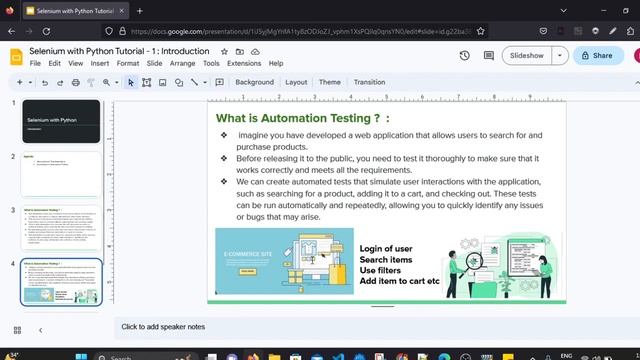Open the Slide menu
Viewport: 640px width, 360px height.
pyautogui.click(x=154, y=63)
